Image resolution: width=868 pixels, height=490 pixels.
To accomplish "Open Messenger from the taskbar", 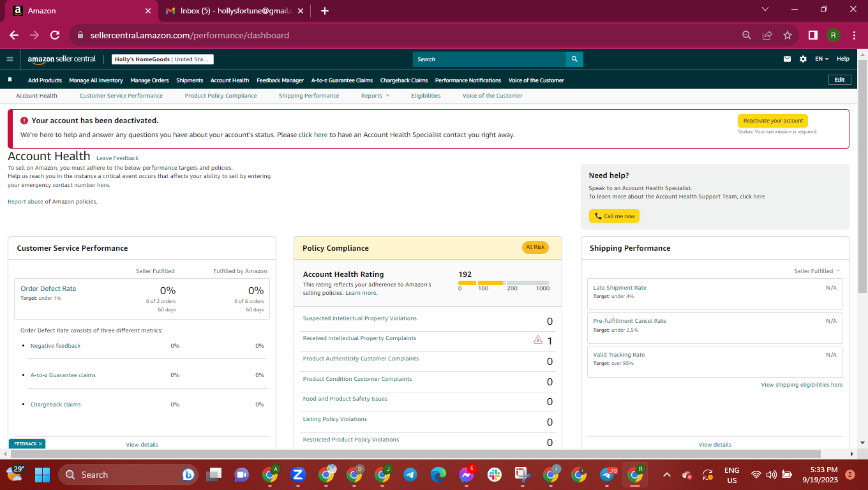I will (467, 475).
